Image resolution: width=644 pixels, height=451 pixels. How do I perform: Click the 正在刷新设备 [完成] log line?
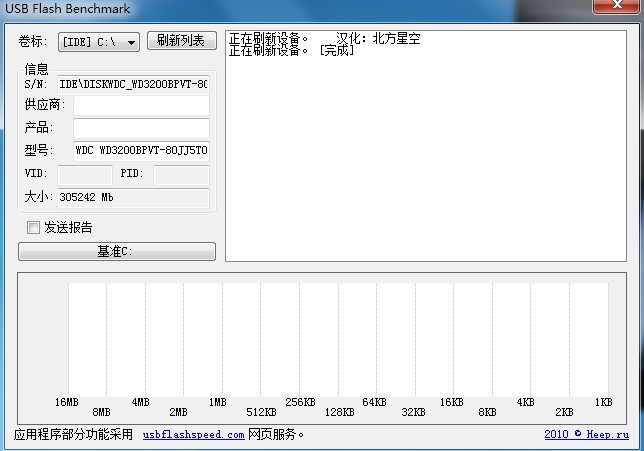click(x=291, y=51)
